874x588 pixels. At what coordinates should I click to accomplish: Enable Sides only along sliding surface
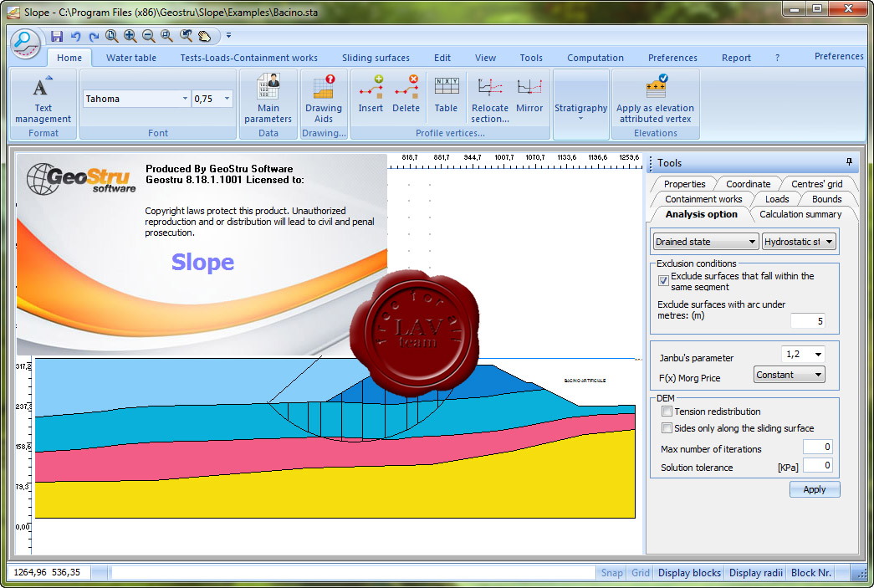(667, 428)
